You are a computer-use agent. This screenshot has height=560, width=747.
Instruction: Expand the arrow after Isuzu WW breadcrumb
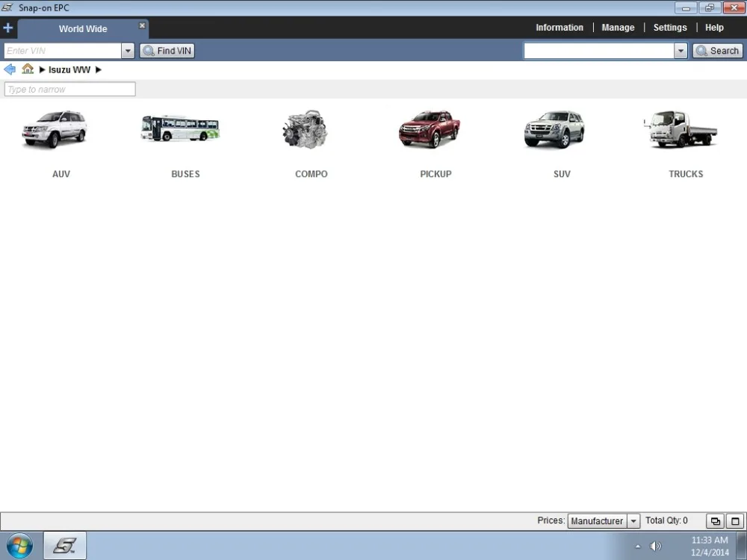click(99, 70)
